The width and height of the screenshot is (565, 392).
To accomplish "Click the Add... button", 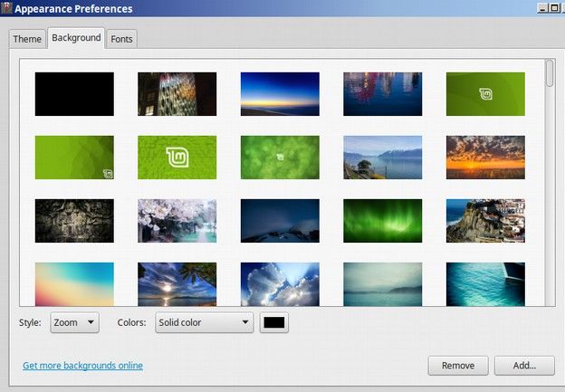I will [524, 366].
